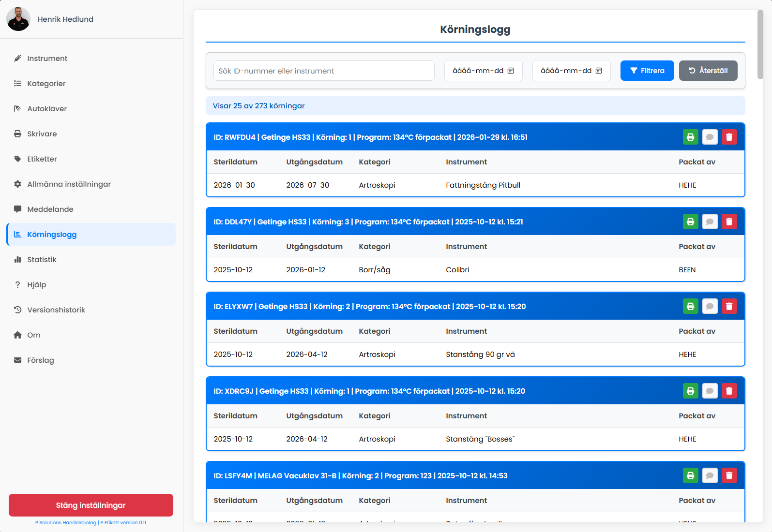Print labels for run XDRC9J
Viewport: 772px width, 532px height.
pyautogui.click(x=690, y=391)
